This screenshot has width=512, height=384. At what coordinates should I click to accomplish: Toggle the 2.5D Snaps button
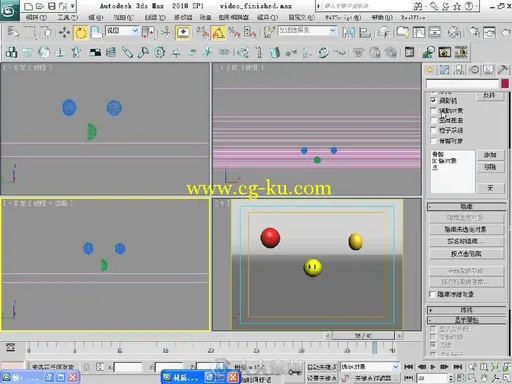point(202,32)
